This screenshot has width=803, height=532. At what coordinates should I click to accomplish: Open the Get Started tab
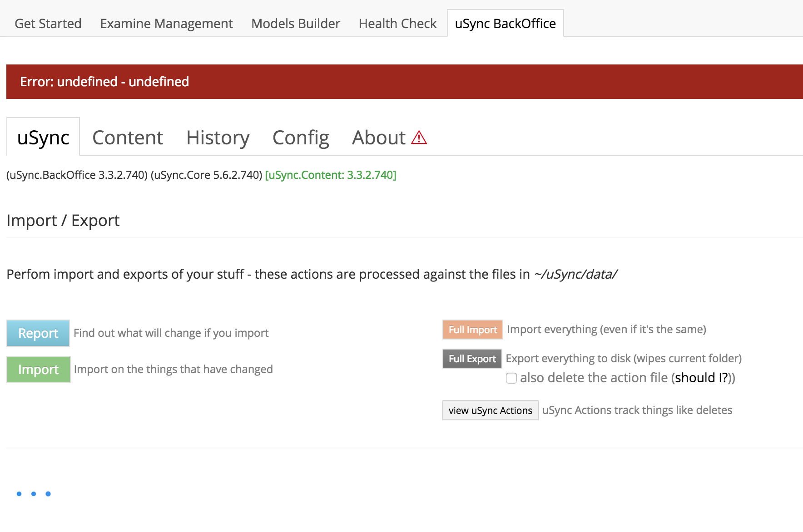[48, 24]
